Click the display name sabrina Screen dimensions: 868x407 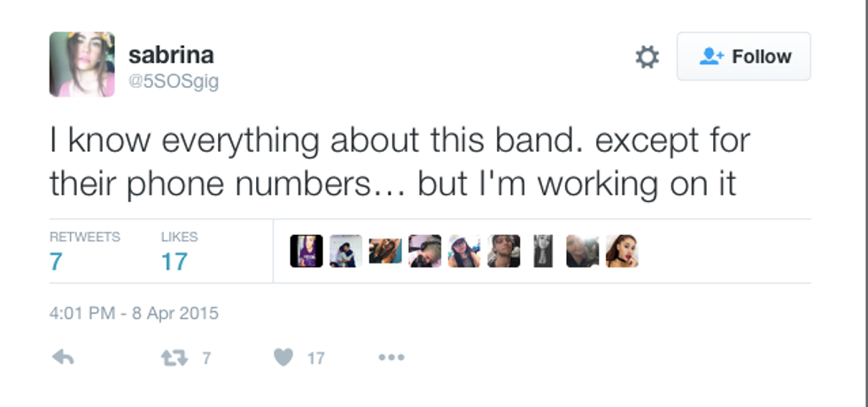171,55
